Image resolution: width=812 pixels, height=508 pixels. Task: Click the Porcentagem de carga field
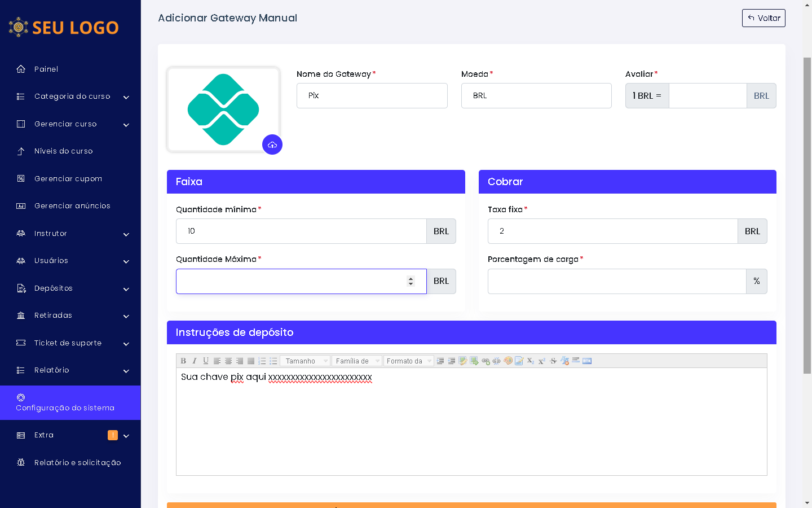tap(616, 281)
